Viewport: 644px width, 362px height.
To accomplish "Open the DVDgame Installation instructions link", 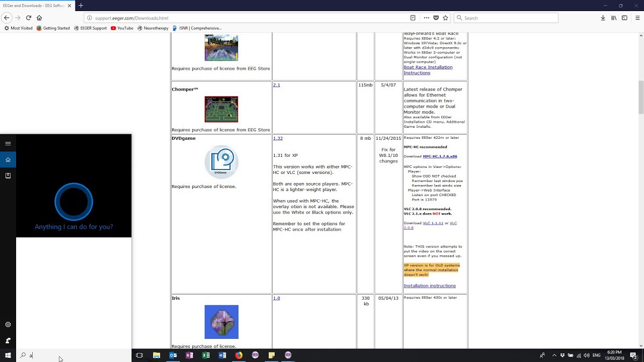I will coord(430,286).
